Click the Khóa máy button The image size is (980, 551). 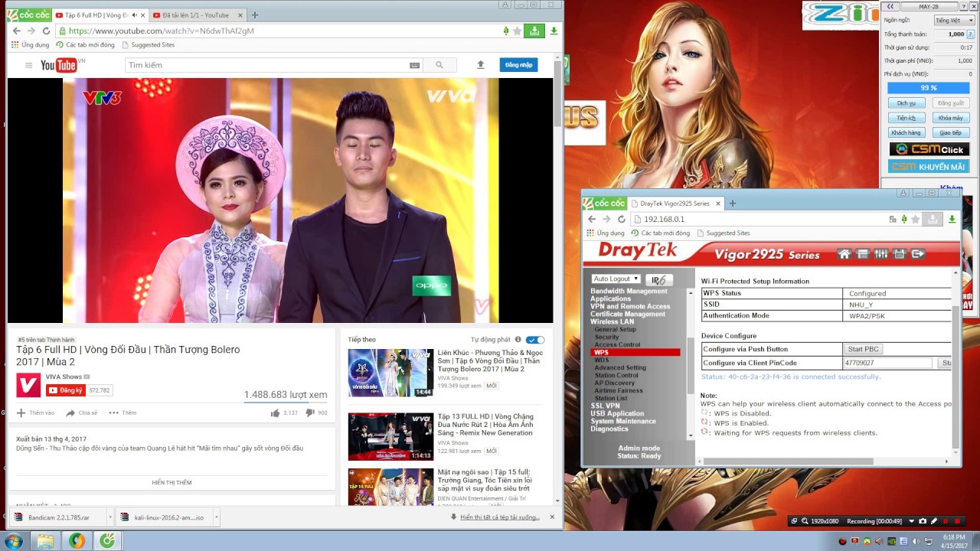click(x=950, y=118)
